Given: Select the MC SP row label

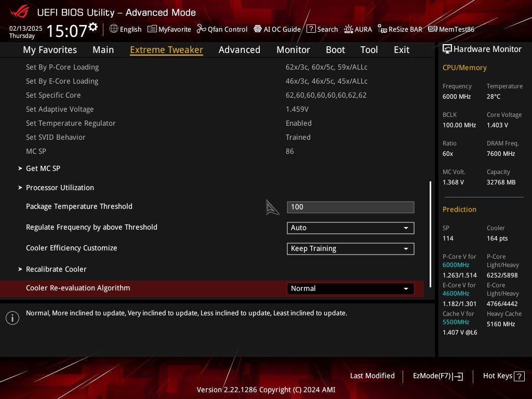Looking at the screenshot, I should pyautogui.click(x=36, y=151).
